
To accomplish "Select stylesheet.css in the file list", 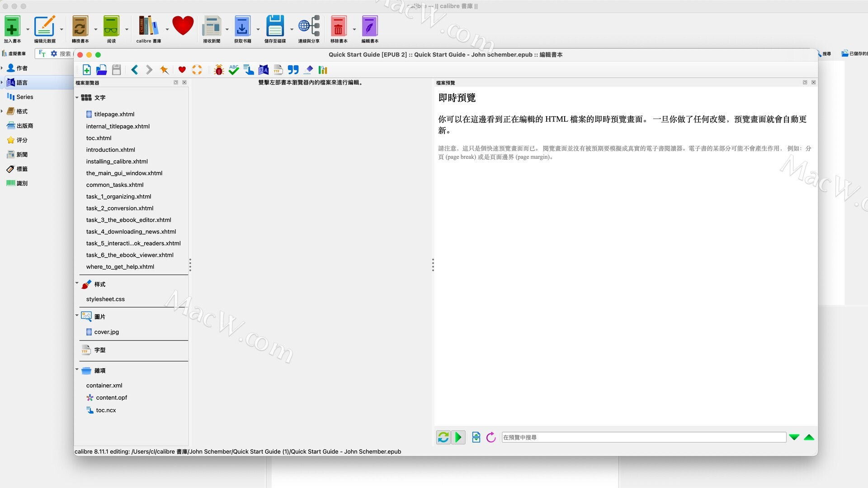I will pos(105,299).
